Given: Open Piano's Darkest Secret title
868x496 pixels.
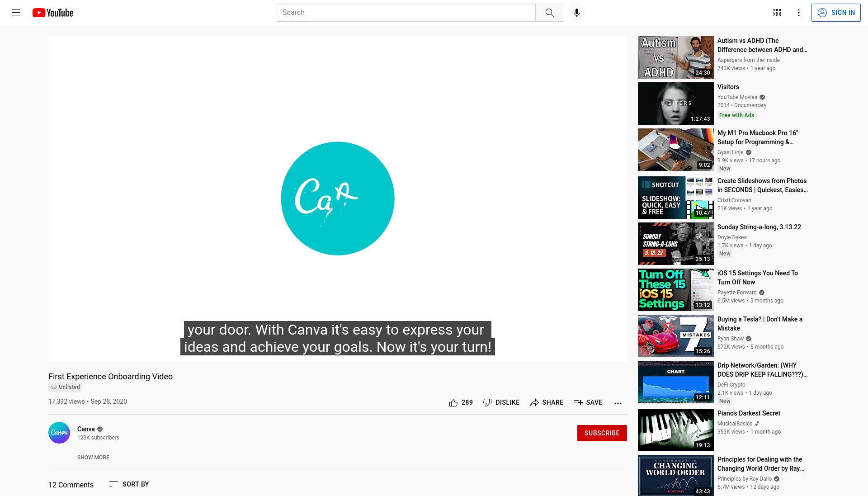Looking at the screenshot, I should [749, 413].
